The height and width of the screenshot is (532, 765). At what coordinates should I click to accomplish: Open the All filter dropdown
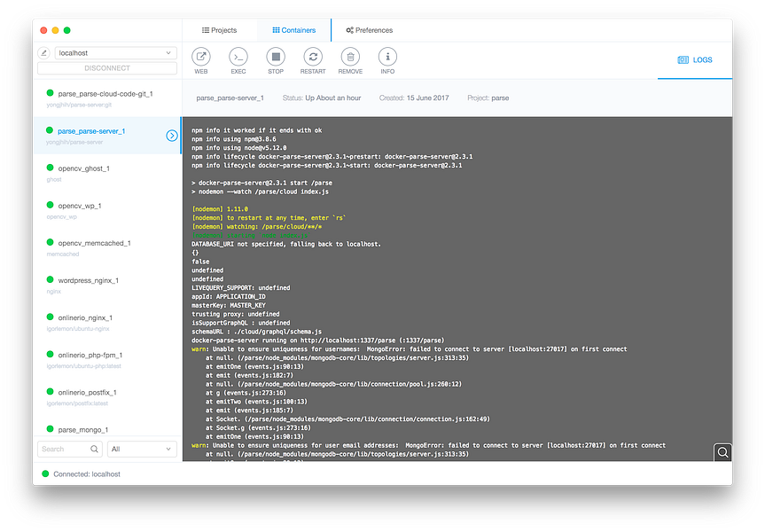pyautogui.click(x=142, y=449)
